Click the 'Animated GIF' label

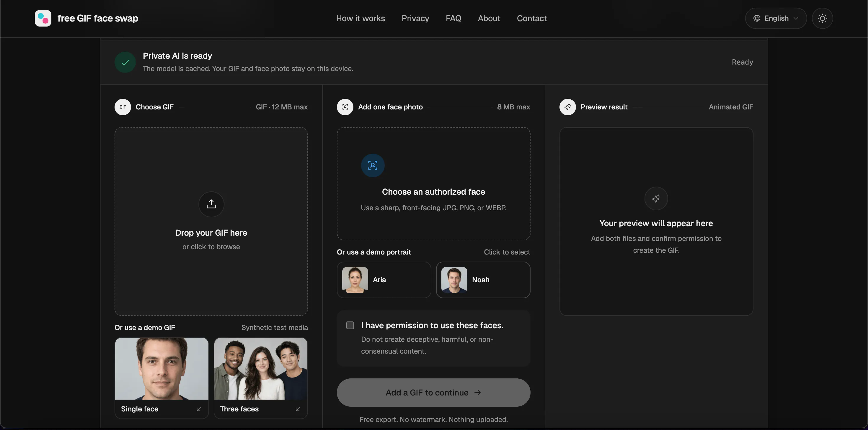click(731, 107)
